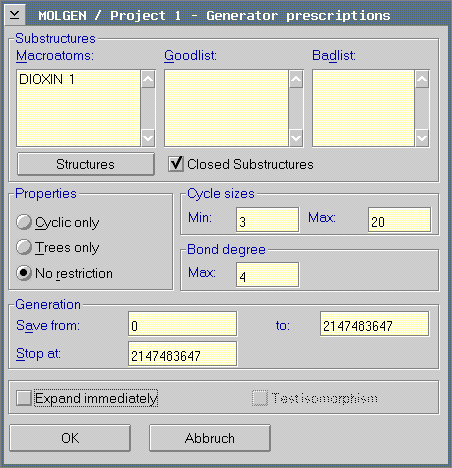
Task: Open the Structures button
Action: point(86,164)
